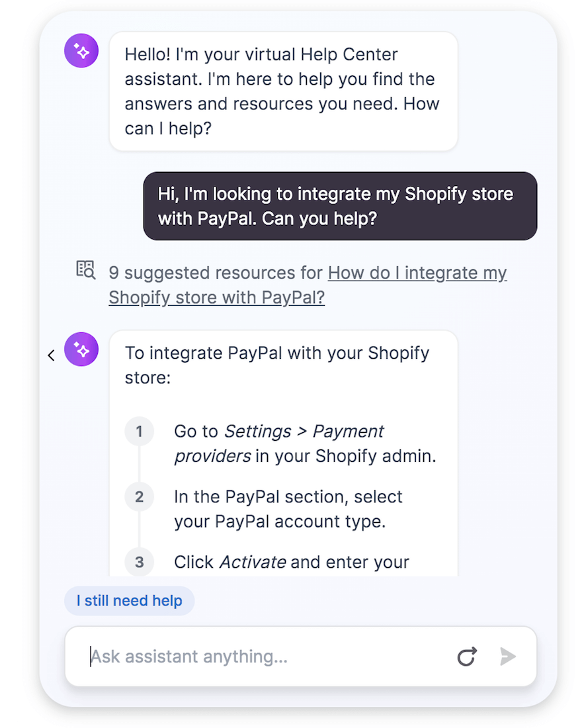Click the Ask assistant anything input field
The image size is (582, 728).
pos(265,657)
